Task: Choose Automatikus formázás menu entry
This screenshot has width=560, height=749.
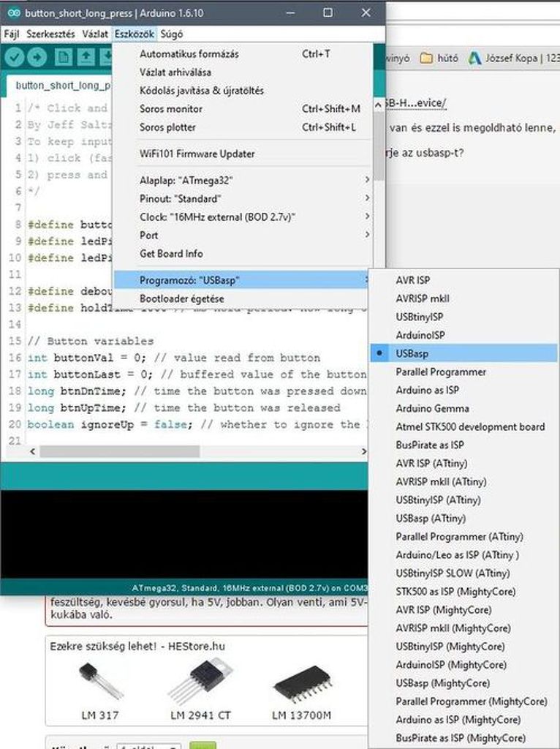Action: tap(243, 54)
